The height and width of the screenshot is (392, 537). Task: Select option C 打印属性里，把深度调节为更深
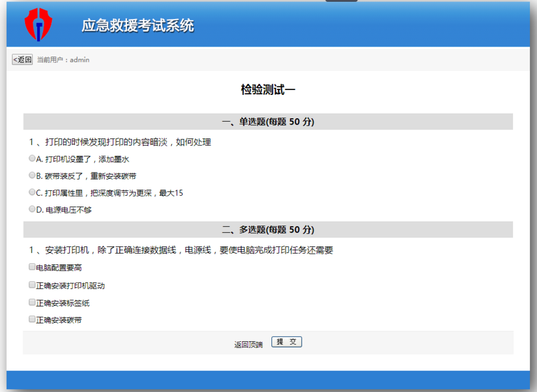(32, 192)
